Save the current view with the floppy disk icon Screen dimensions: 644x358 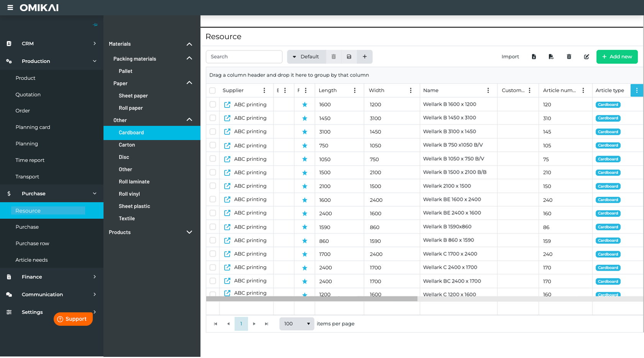click(349, 57)
